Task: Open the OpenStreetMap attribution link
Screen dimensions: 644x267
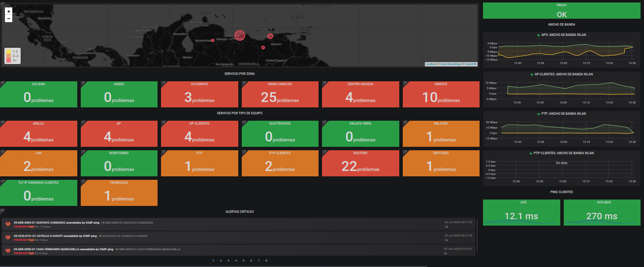Action: pos(451,64)
